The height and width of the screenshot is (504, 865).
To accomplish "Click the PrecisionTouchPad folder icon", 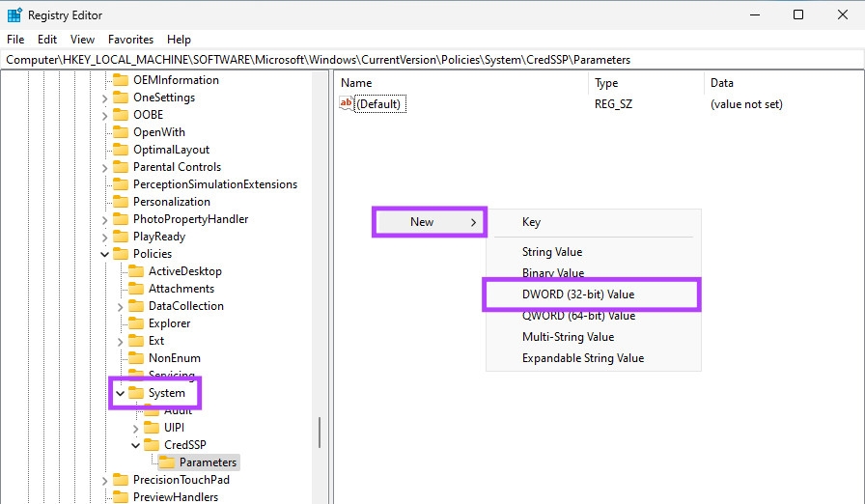I will (x=121, y=480).
